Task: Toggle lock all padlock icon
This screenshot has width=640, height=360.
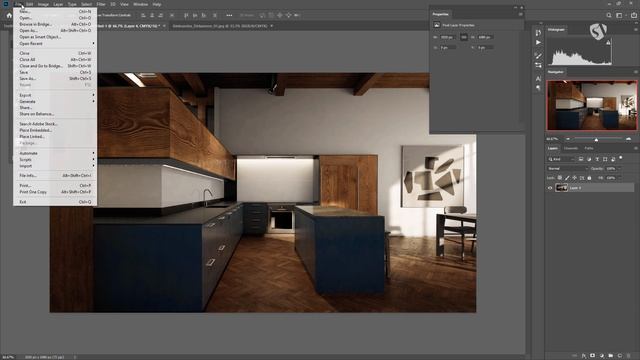Action: coord(589,178)
